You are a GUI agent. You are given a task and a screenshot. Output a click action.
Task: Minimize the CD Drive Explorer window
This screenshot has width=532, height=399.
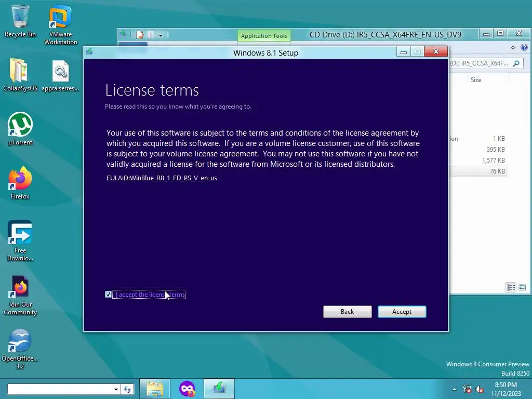[486, 33]
